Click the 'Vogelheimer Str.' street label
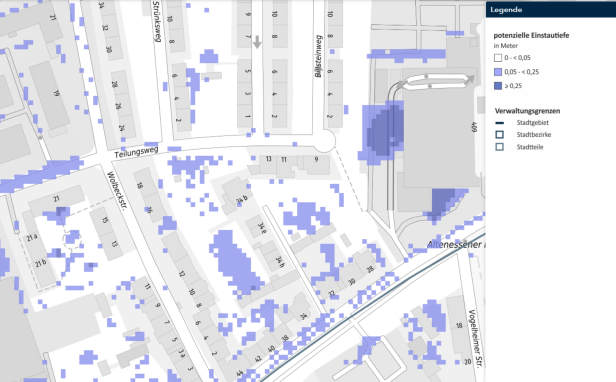 pos(476,338)
